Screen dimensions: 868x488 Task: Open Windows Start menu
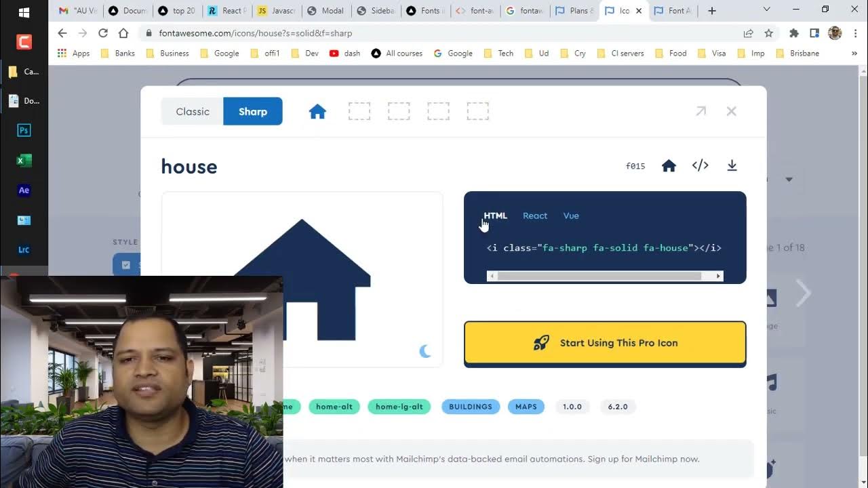(24, 12)
